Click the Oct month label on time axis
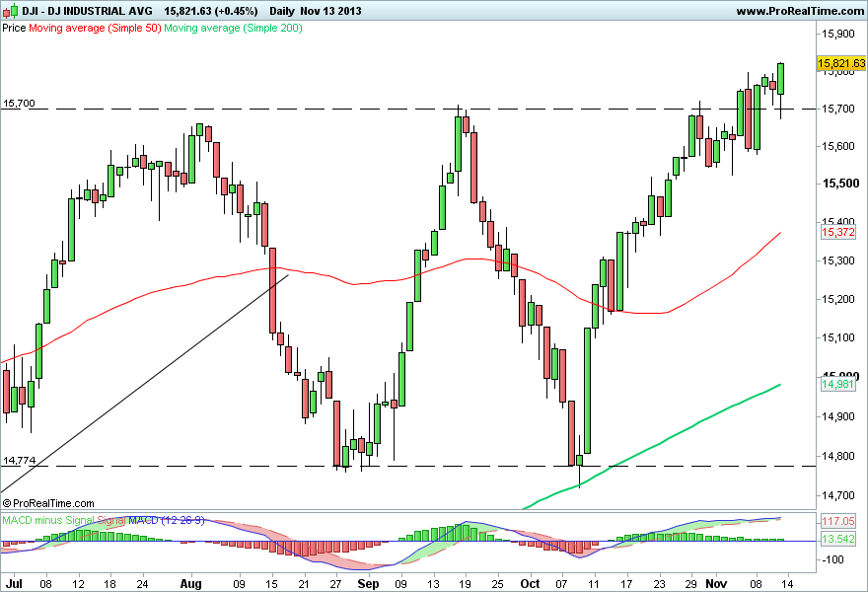868x592 pixels. (531, 584)
